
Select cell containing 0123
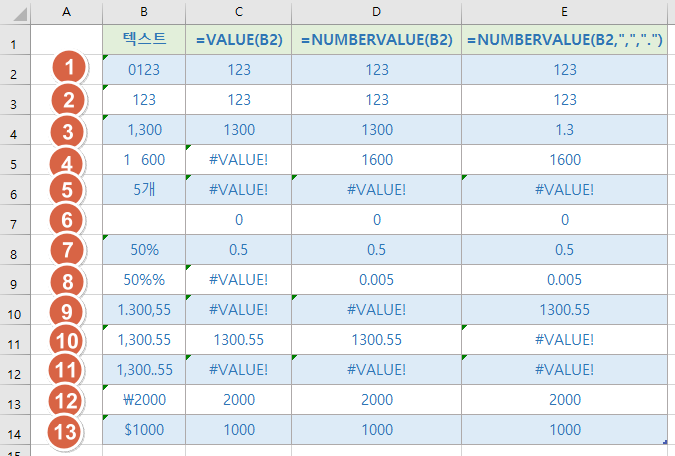(x=144, y=70)
